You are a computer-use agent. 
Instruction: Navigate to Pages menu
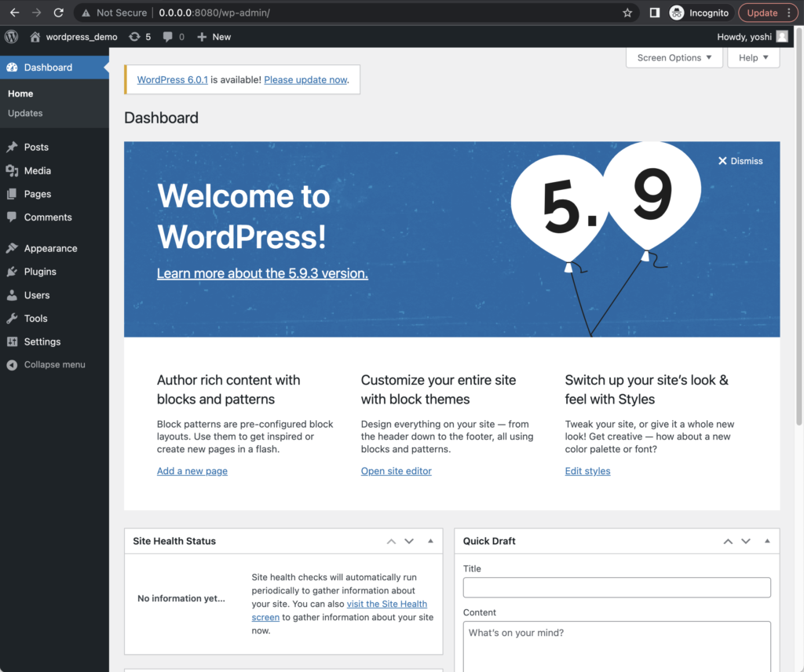coord(38,194)
